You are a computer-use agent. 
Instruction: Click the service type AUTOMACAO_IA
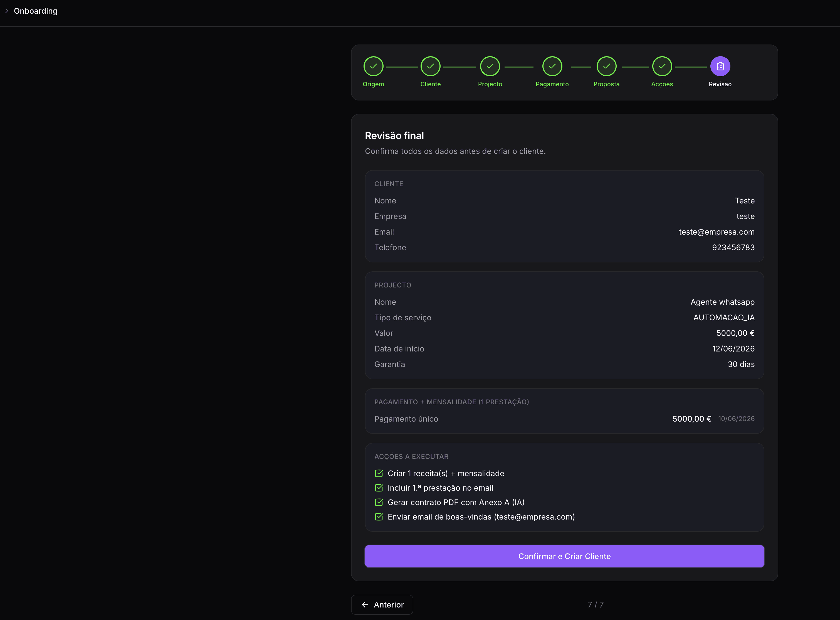pos(724,318)
